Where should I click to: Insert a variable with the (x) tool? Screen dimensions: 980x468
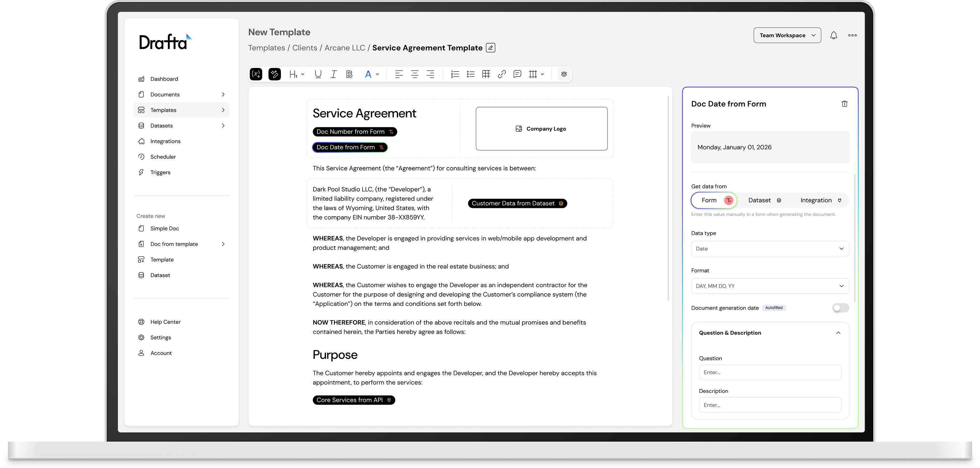(x=256, y=74)
